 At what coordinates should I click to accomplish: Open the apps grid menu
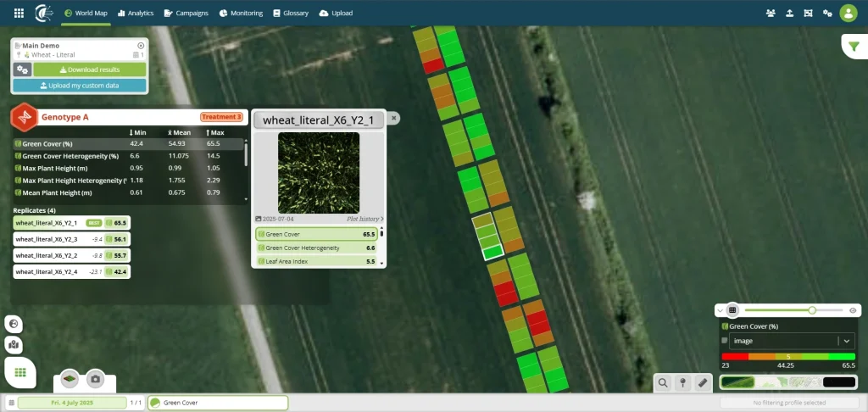coord(19,13)
